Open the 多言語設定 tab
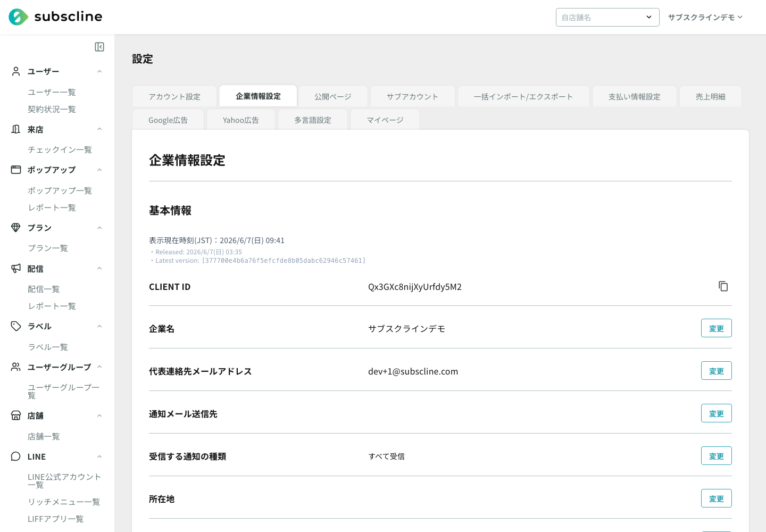The width and height of the screenshot is (766, 532). (313, 120)
